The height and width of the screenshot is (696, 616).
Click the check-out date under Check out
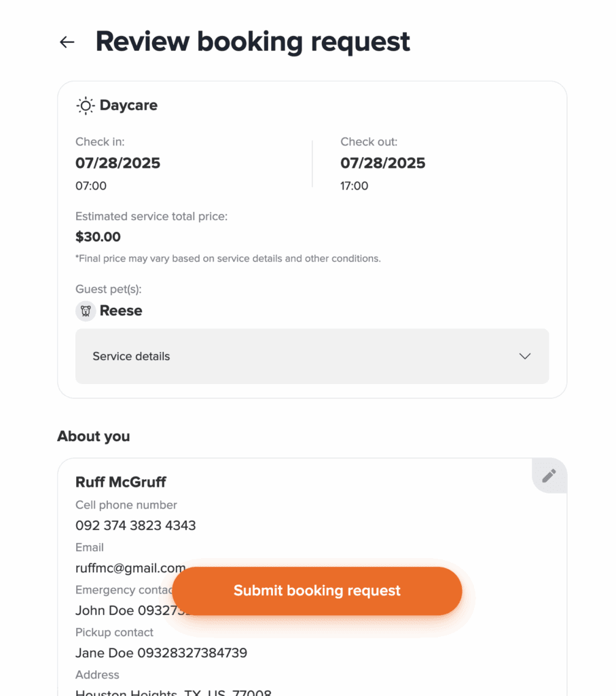coord(382,163)
